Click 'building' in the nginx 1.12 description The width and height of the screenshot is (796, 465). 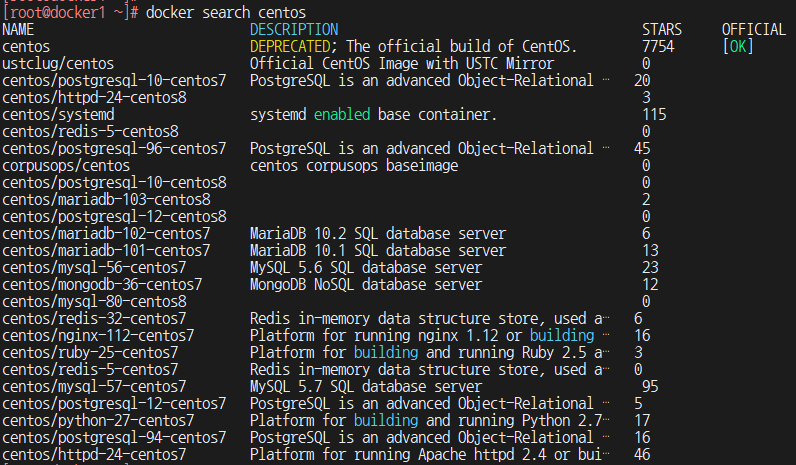[562, 336]
